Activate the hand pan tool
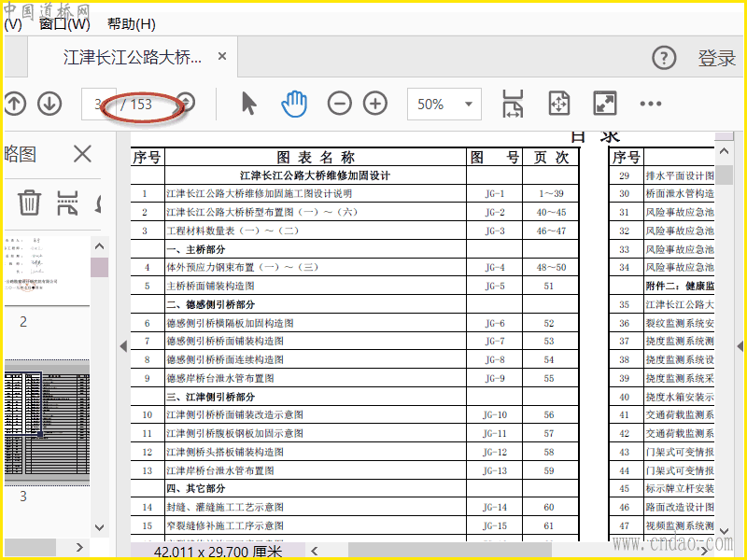Viewport: 747px width, 560px height. tap(294, 104)
